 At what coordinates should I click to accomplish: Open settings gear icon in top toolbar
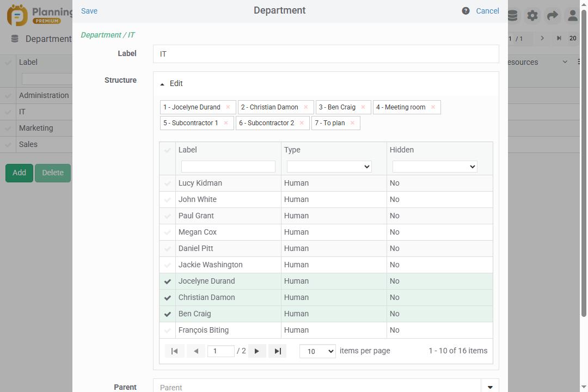point(532,15)
